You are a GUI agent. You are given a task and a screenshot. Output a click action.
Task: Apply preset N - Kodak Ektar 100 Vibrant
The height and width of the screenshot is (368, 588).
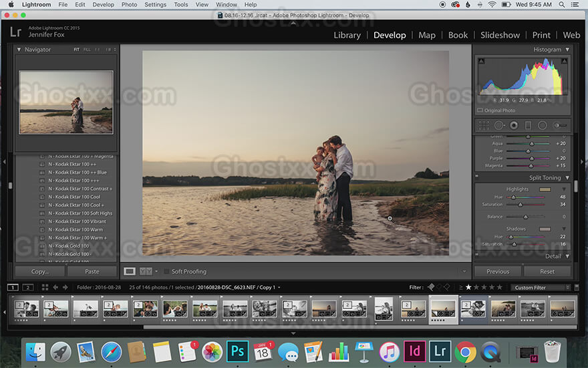[x=78, y=221]
